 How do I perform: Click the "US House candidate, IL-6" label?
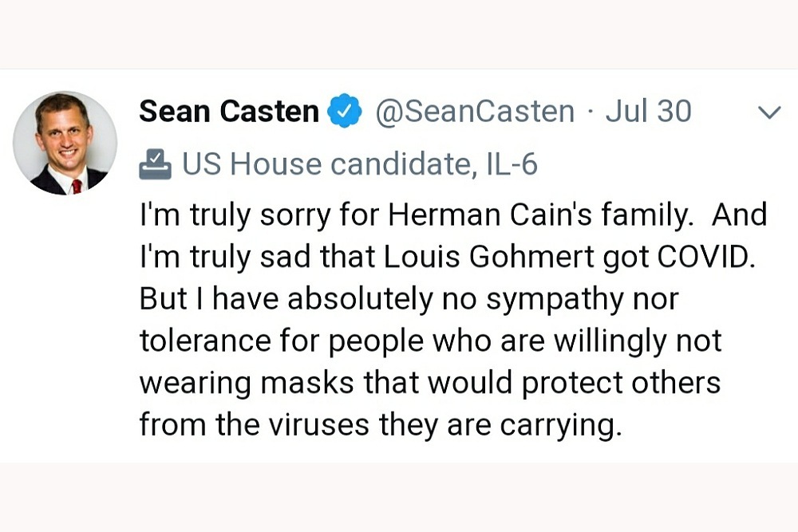[x=360, y=164]
